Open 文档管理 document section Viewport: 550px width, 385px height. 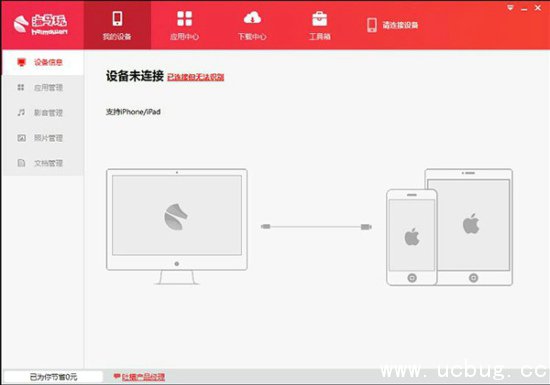coord(42,163)
